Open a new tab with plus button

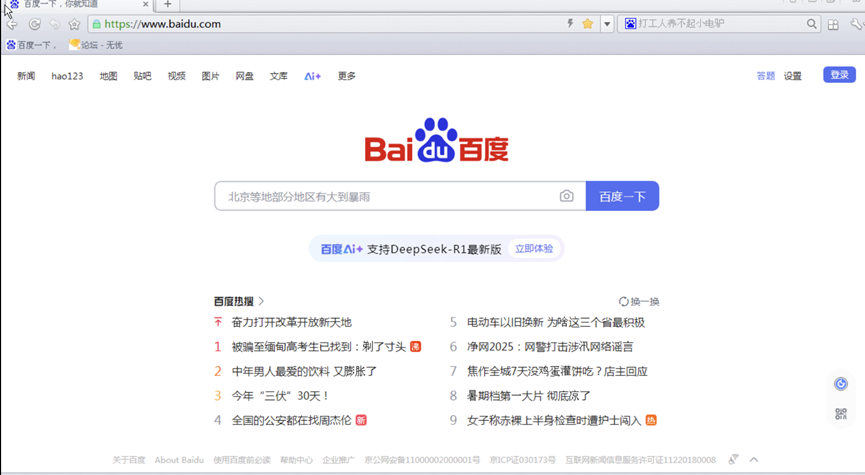click(168, 4)
